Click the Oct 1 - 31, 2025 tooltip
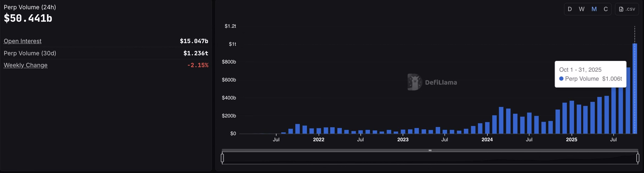644x173 pixels. click(x=590, y=74)
